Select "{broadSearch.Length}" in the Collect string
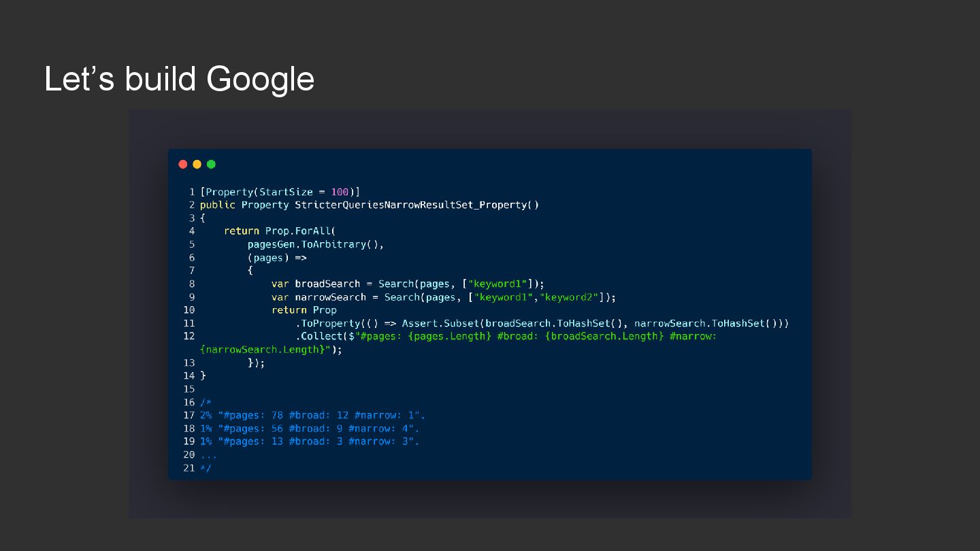Viewport: 980px width, 551px height. point(604,336)
